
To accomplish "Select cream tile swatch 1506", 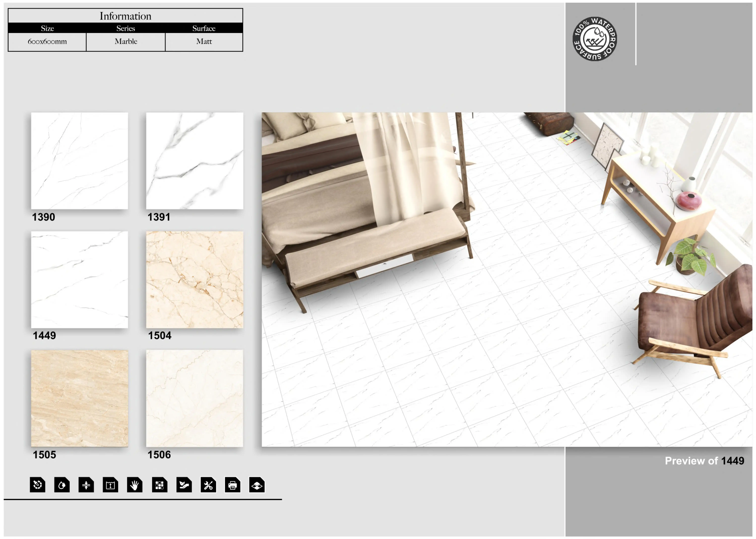I will tap(195, 398).
